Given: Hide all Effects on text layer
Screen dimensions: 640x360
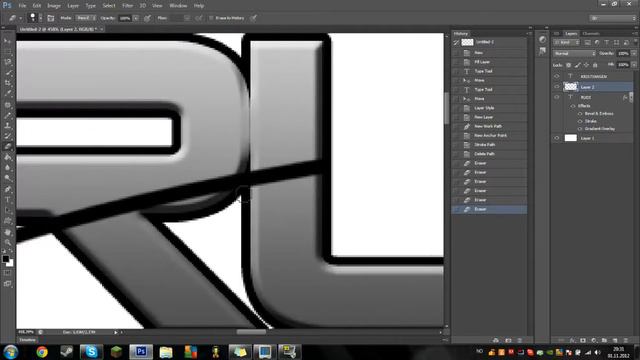Looking at the screenshot, I should (x=573, y=106).
